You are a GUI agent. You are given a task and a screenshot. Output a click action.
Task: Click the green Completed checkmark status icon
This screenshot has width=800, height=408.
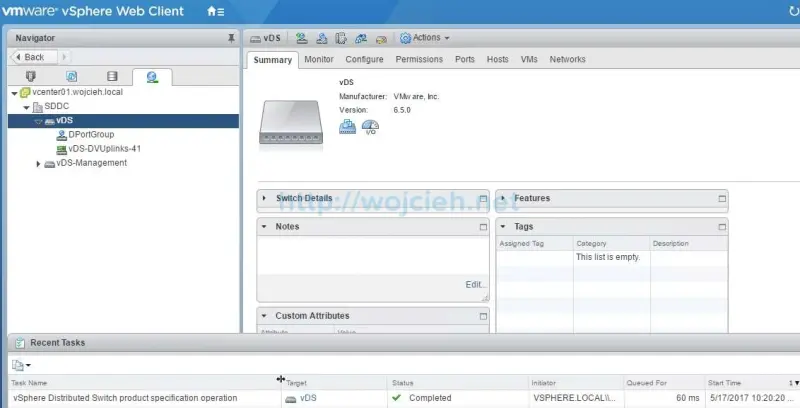click(397, 398)
